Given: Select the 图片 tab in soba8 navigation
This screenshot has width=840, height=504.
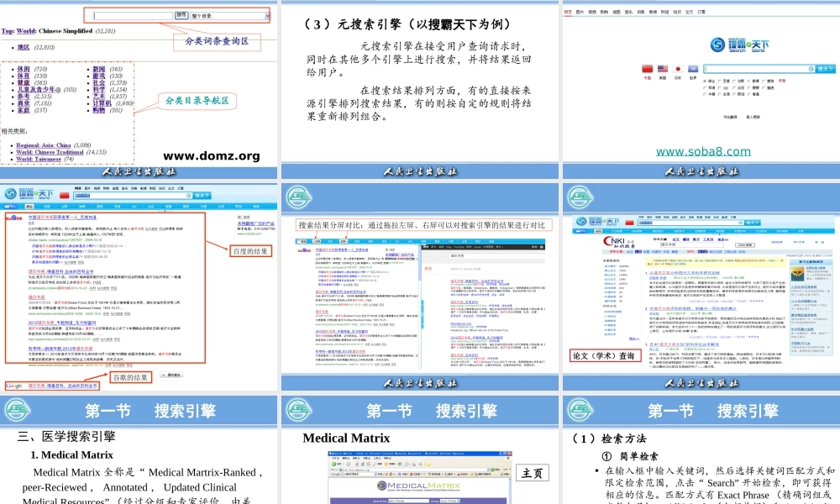Looking at the screenshot, I should click(580, 12).
